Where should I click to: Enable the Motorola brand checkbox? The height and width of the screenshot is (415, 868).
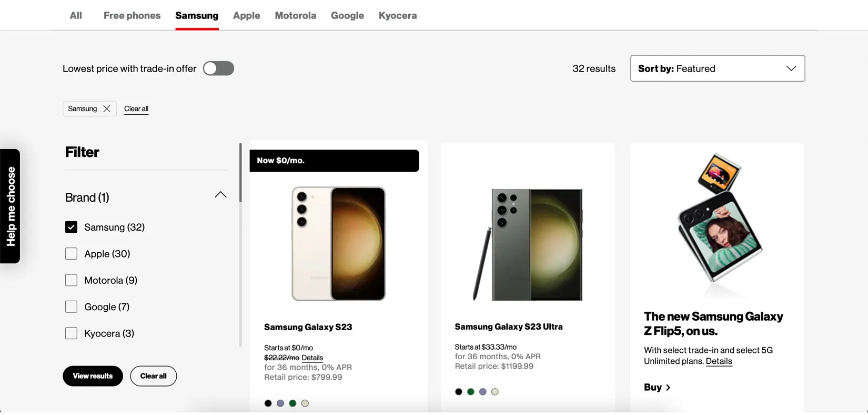coord(71,280)
